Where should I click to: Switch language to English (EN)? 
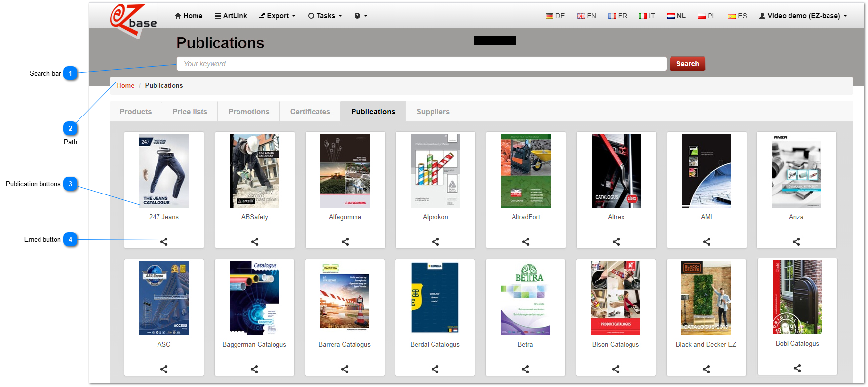587,16
